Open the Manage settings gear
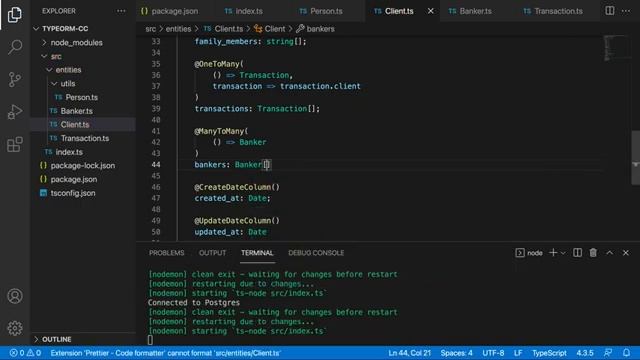Viewport: 640px width, 360px height. [x=15, y=328]
